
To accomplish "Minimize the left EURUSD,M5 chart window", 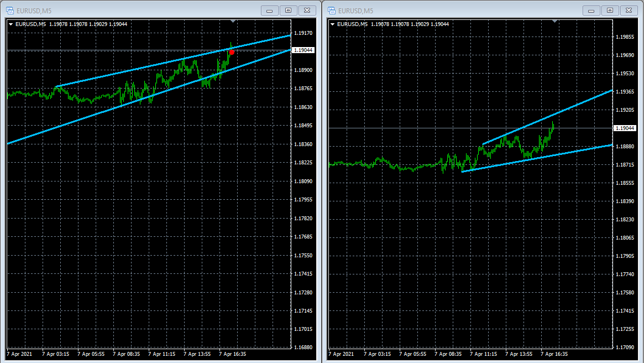I will [x=269, y=11].
